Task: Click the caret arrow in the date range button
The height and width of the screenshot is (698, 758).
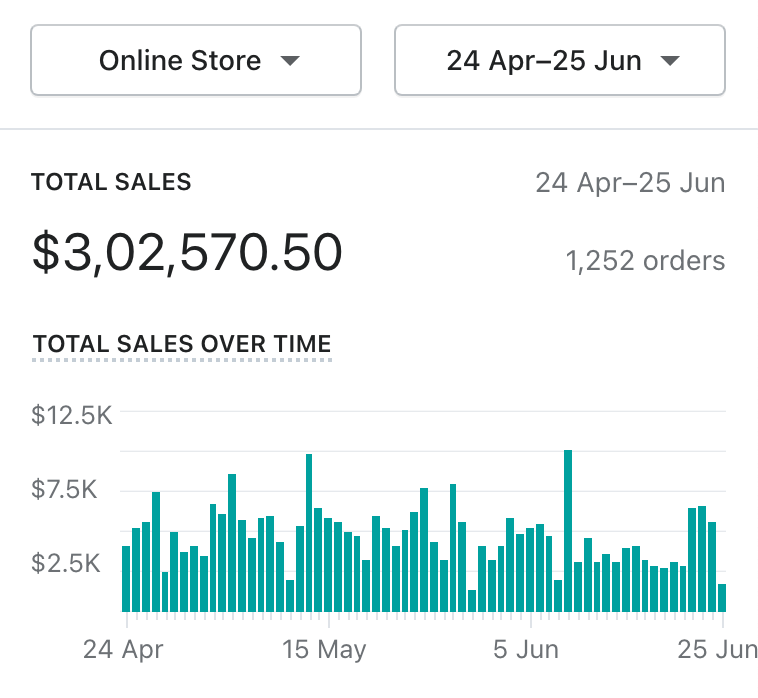Action: [x=670, y=61]
